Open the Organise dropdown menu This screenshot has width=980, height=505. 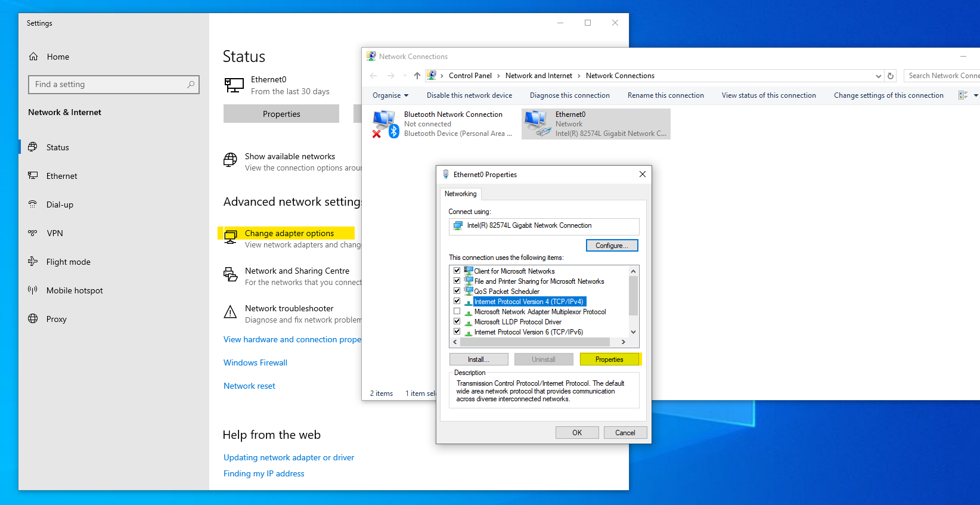(x=390, y=95)
